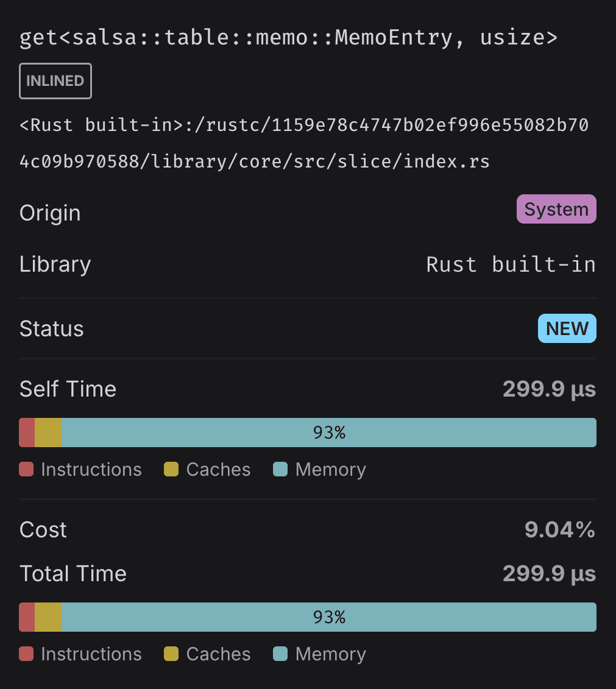Click the purple System origin badge

click(x=556, y=209)
